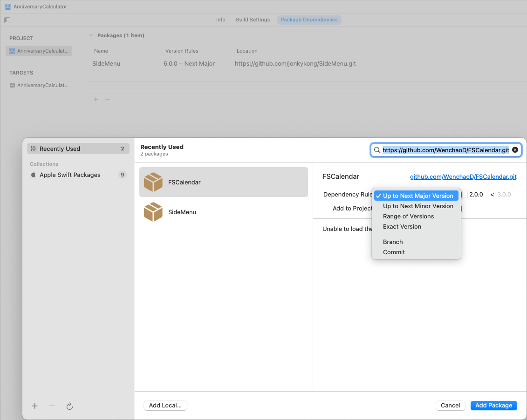
Task: Choose Up to Next Major Version option
Action: tap(416, 196)
